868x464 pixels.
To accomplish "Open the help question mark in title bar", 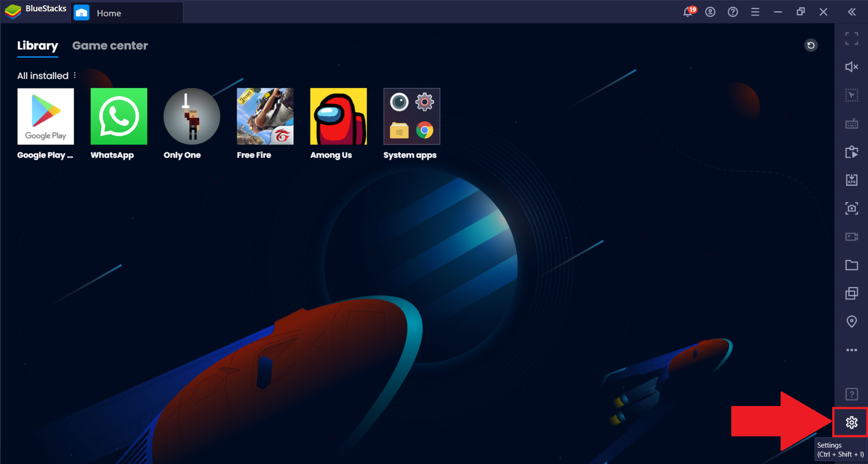I will point(733,12).
